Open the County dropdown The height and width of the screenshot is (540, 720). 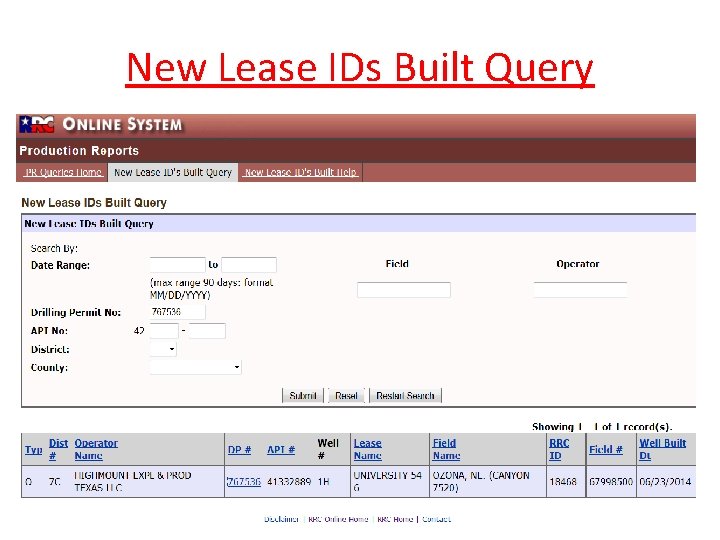click(195, 367)
